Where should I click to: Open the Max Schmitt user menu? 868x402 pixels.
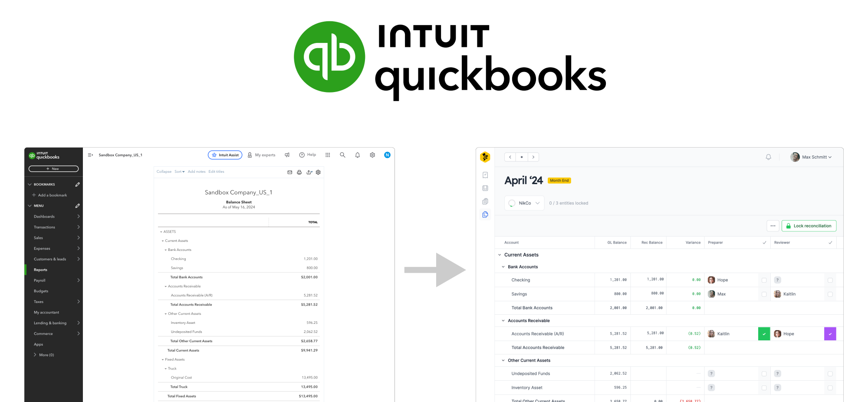coord(811,157)
